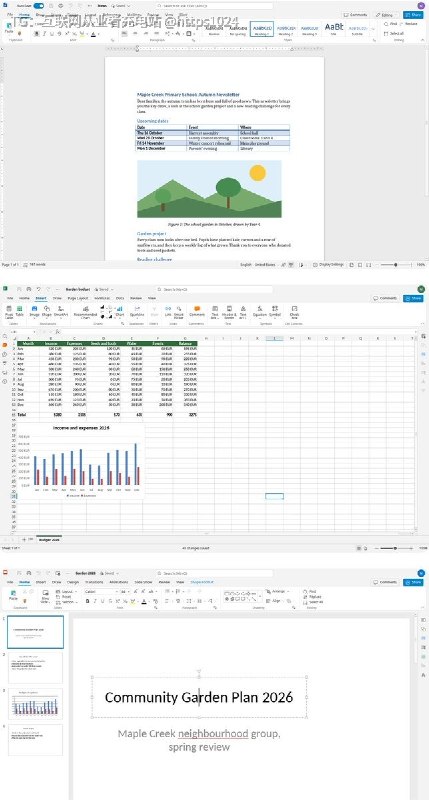Expand the Layout dropdown in PowerPoint
429x800 pixels.
[x=66, y=591]
